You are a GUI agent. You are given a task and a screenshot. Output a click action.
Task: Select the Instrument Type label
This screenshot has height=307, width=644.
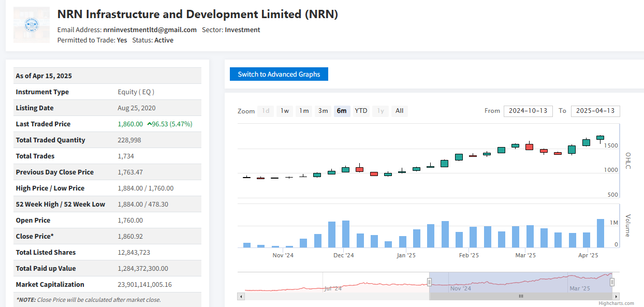42,92
